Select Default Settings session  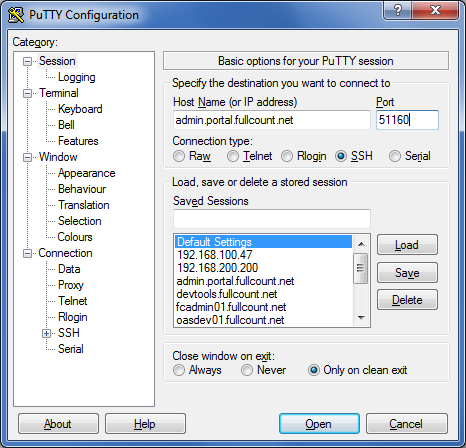click(x=263, y=242)
